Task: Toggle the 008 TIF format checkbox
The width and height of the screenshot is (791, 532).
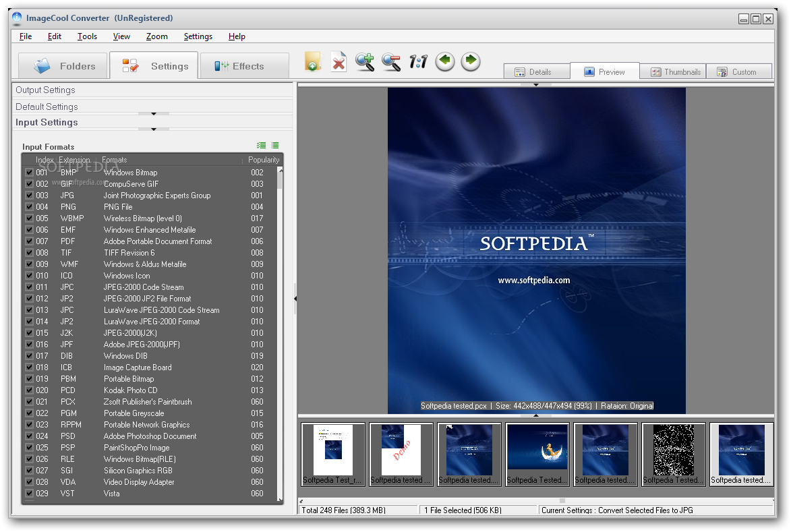Action: point(29,252)
